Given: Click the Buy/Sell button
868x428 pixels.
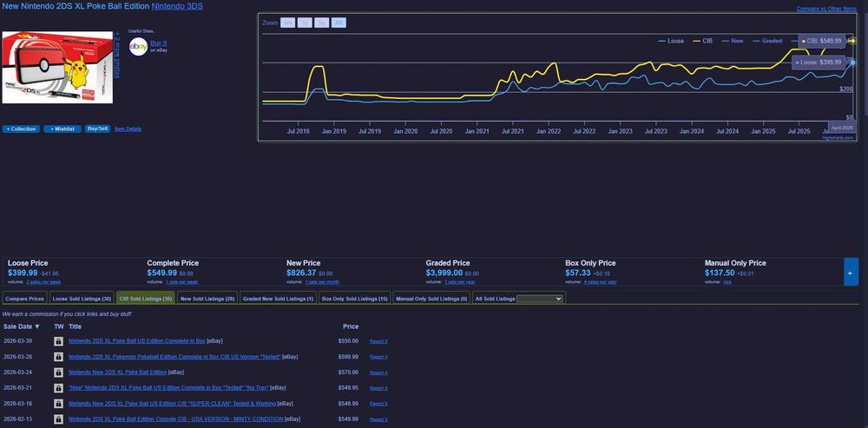Looking at the screenshot, I should (x=98, y=128).
